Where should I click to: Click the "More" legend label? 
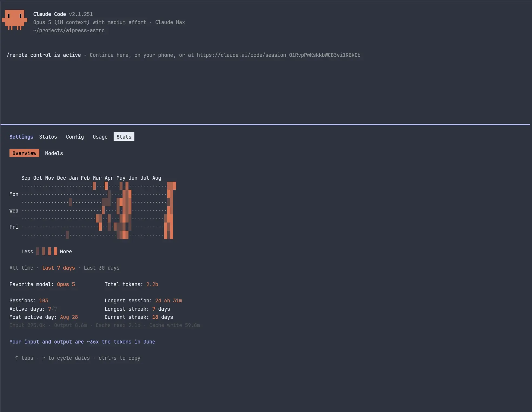[66, 251]
